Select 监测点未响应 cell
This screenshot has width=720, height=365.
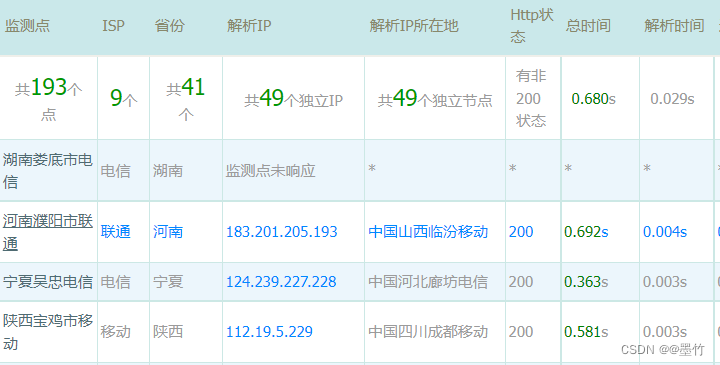(x=270, y=171)
